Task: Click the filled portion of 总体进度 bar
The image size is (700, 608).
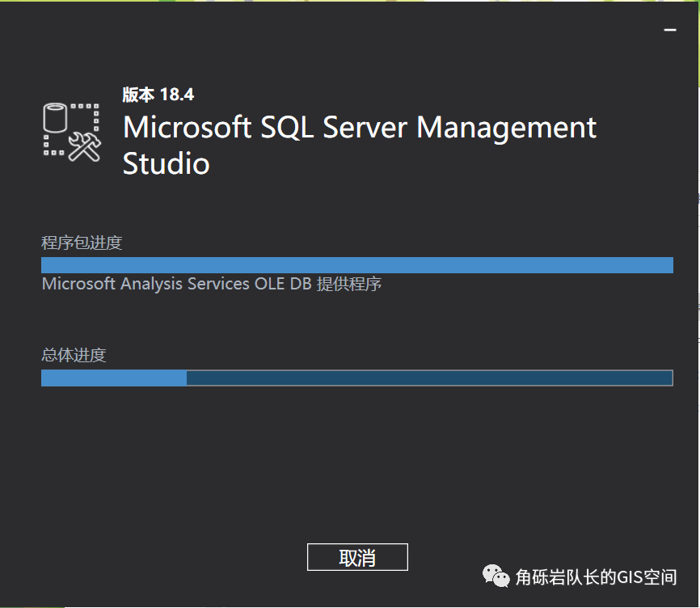Action: point(114,378)
